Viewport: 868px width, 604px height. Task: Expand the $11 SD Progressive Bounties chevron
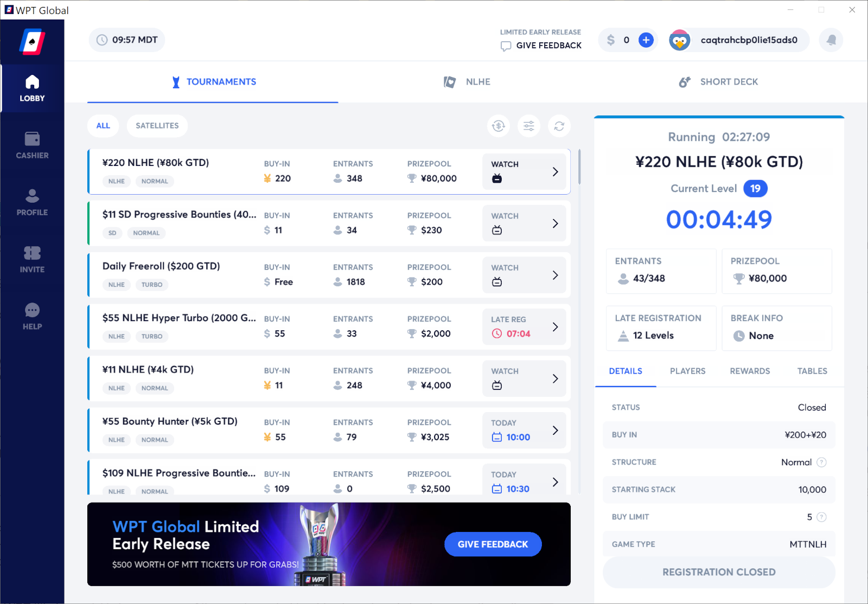pyautogui.click(x=555, y=223)
